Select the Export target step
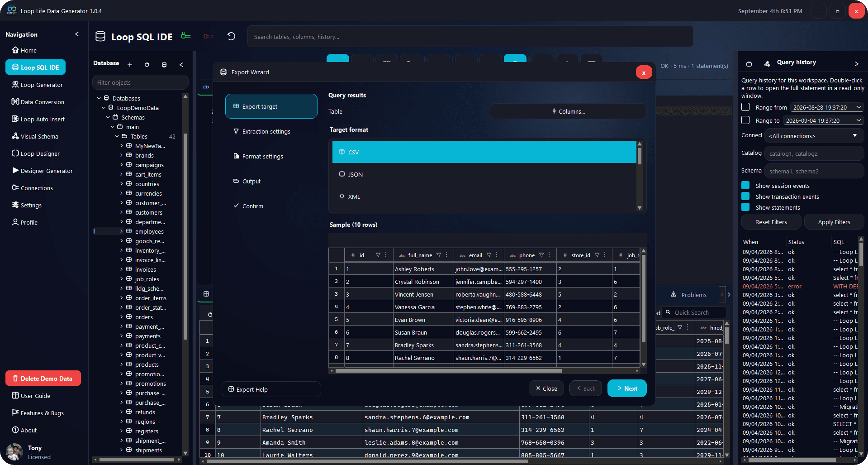The width and height of the screenshot is (868, 465). tap(271, 106)
